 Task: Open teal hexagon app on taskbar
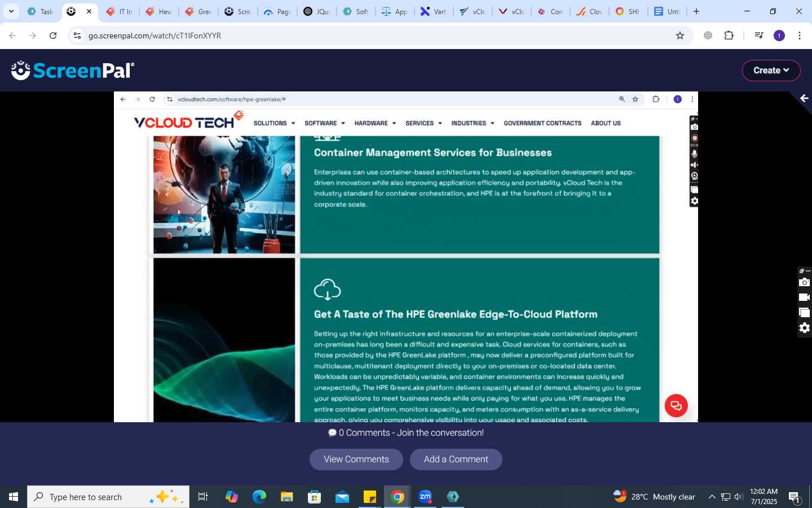(x=453, y=497)
